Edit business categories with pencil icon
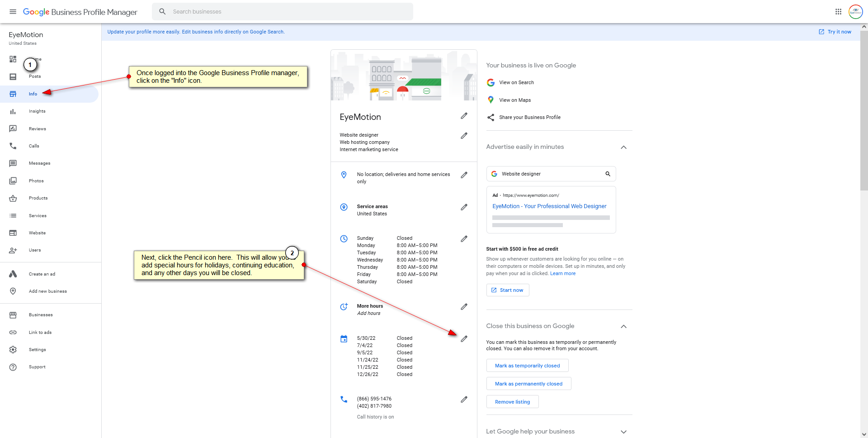 pos(464,136)
